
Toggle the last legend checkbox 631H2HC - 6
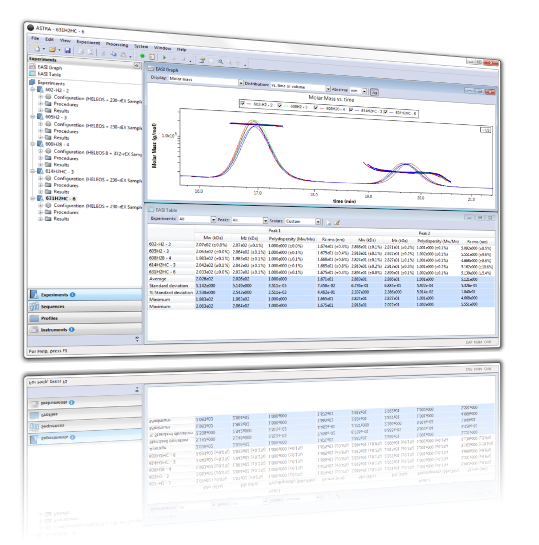click(385, 112)
